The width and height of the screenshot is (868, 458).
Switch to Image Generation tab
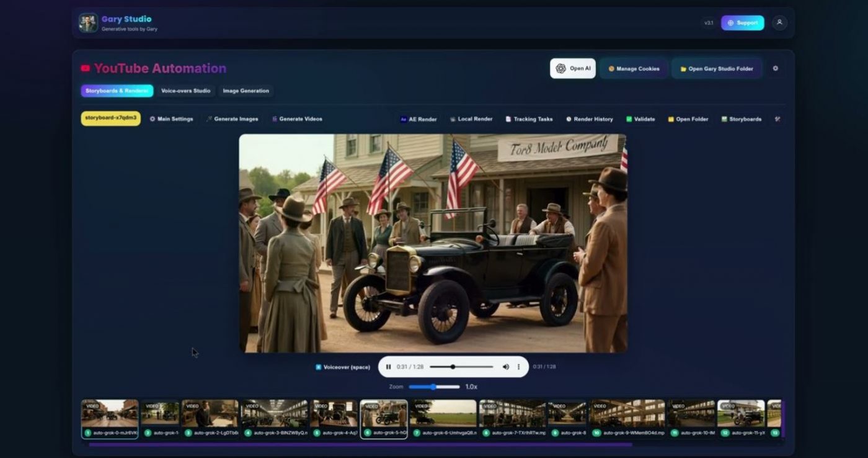pyautogui.click(x=246, y=91)
